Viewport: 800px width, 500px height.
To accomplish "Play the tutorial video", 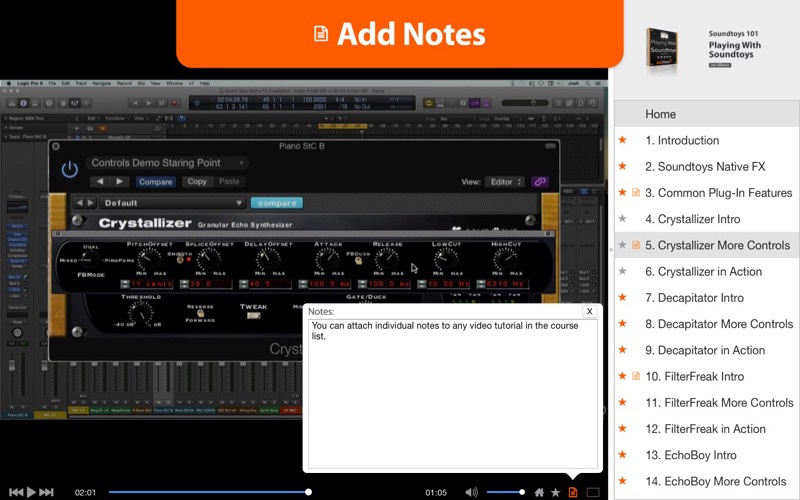I will coord(31,492).
